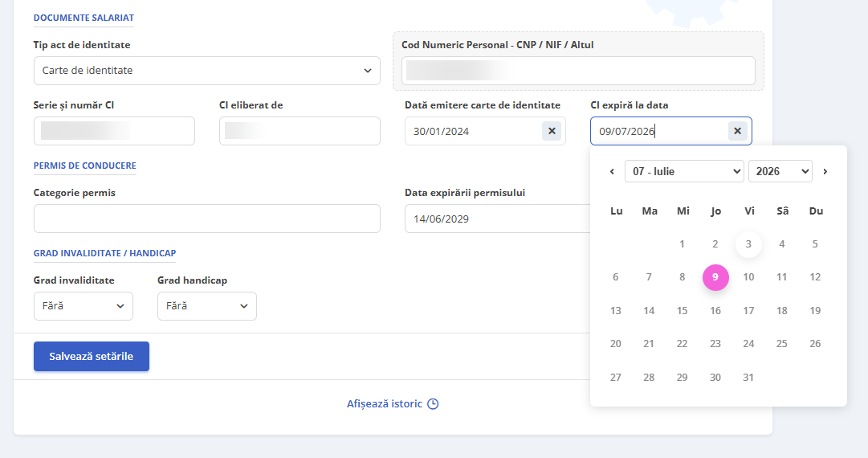This screenshot has height=458, width=868.
Task: Focus the Cod Numeric Personal field
Action: 578,71
